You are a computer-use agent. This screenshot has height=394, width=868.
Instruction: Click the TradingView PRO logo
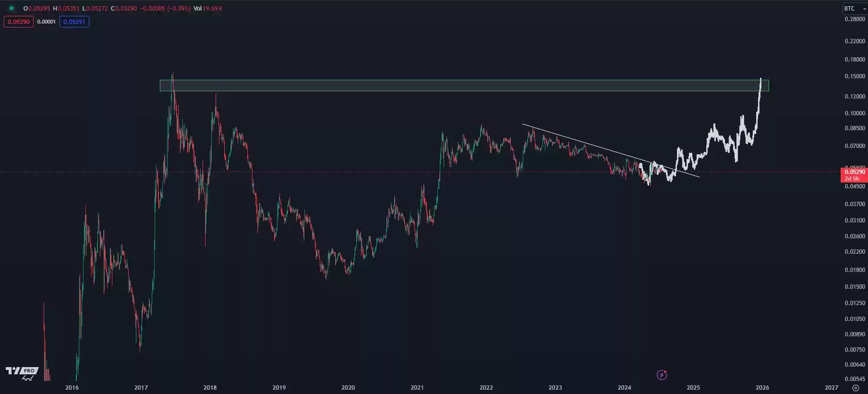[22, 373]
